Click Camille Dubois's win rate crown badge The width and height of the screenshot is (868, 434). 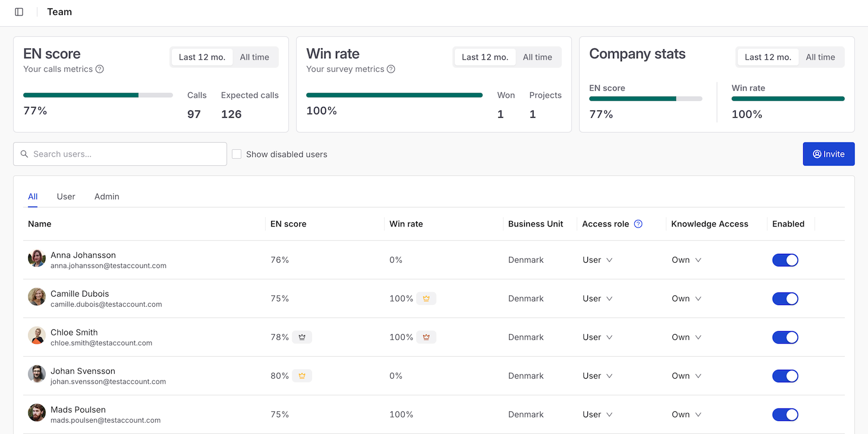426,298
